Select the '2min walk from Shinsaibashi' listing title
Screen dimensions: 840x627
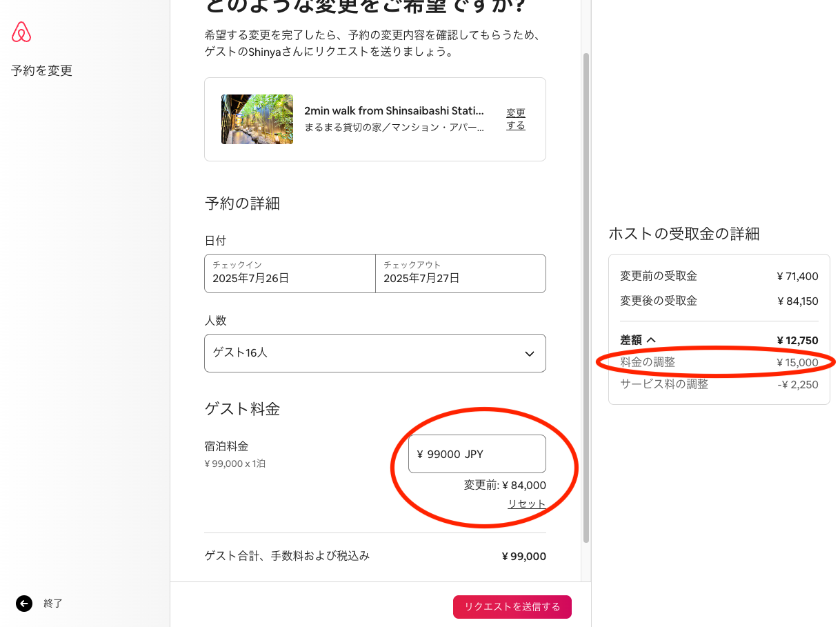[x=394, y=111]
